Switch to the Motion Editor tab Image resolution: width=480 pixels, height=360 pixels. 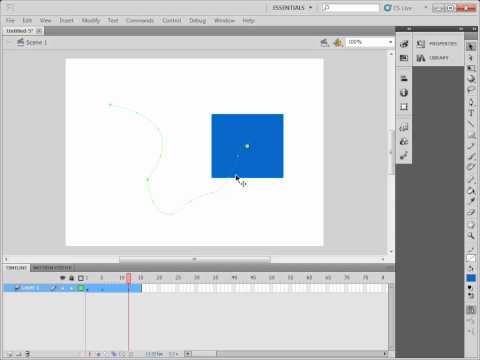point(52,268)
